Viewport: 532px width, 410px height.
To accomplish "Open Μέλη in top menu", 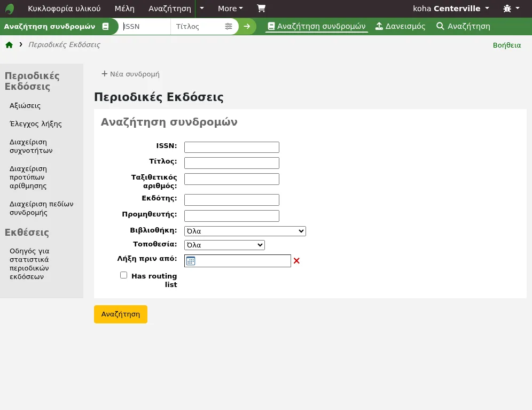I will (x=124, y=9).
